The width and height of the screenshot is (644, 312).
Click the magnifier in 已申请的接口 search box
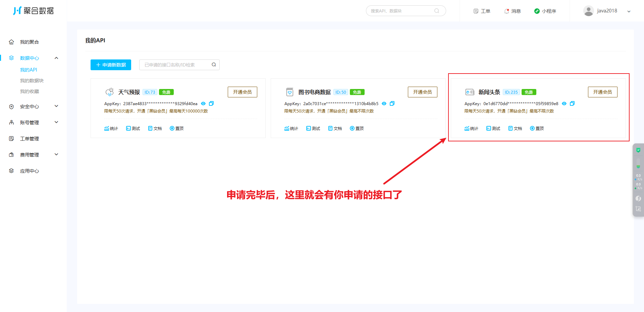pyautogui.click(x=214, y=65)
